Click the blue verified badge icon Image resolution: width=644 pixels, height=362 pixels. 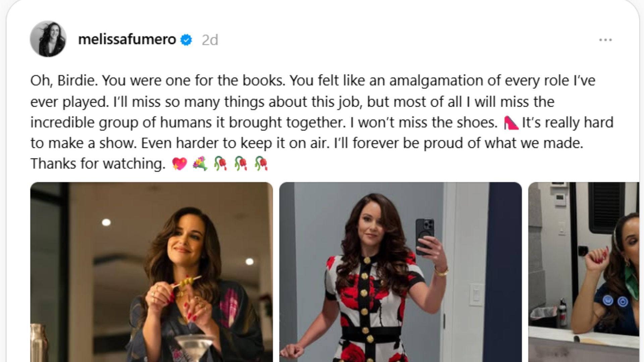[186, 40]
